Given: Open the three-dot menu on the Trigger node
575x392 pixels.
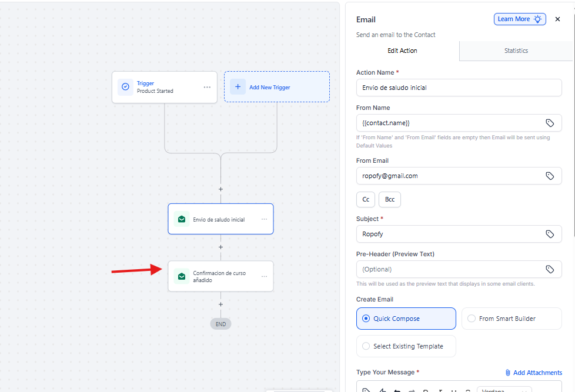Looking at the screenshot, I should point(207,87).
